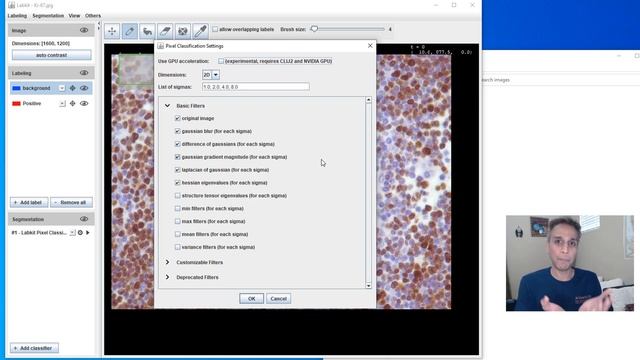The height and width of the screenshot is (360, 640).
Task: Click the Remove all button
Action: 71,202
